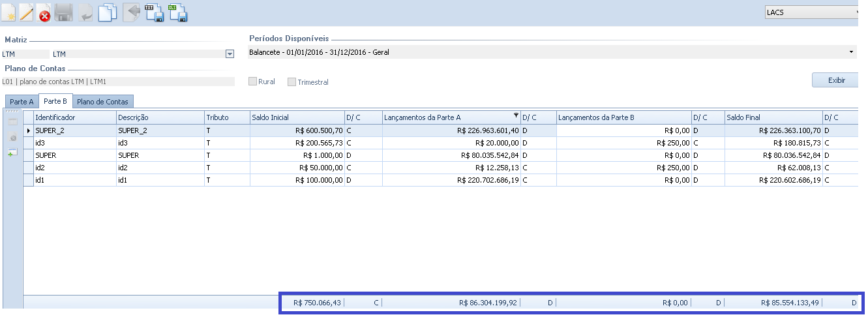Click the Delete red X icon
The height and width of the screenshot is (319, 868).
tap(44, 13)
